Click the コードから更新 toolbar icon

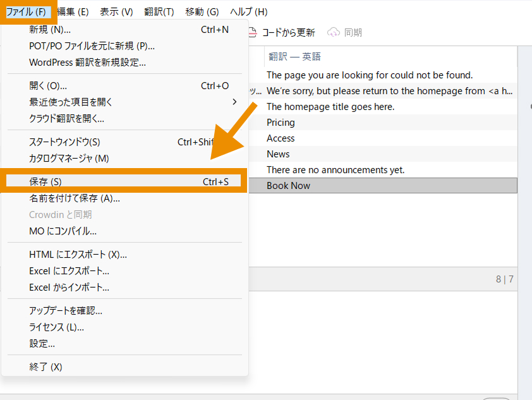pyautogui.click(x=253, y=32)
